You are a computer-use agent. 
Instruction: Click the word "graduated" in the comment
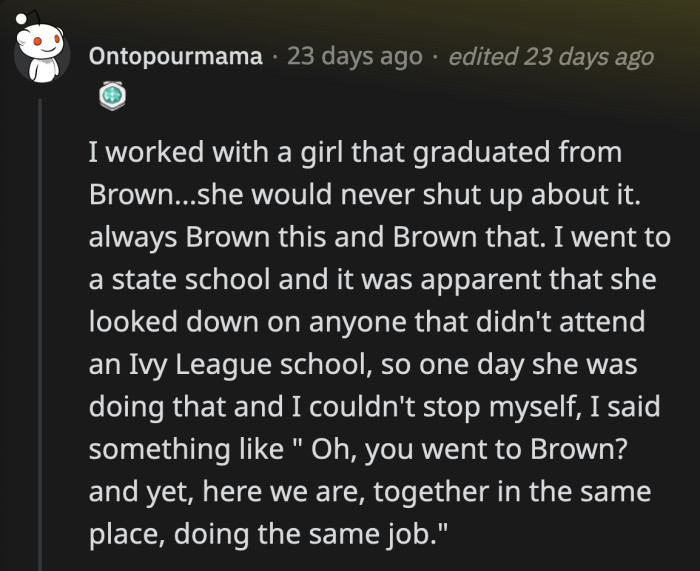(481, 154)
